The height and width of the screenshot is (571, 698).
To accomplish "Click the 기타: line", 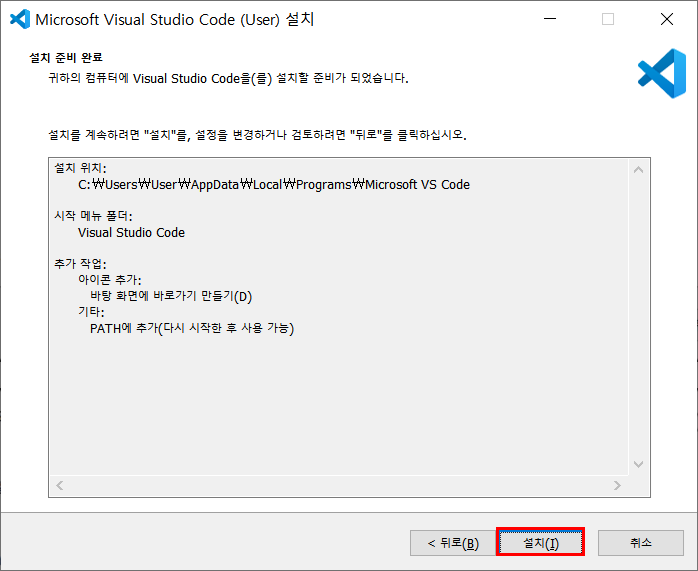I will point(91,312).
